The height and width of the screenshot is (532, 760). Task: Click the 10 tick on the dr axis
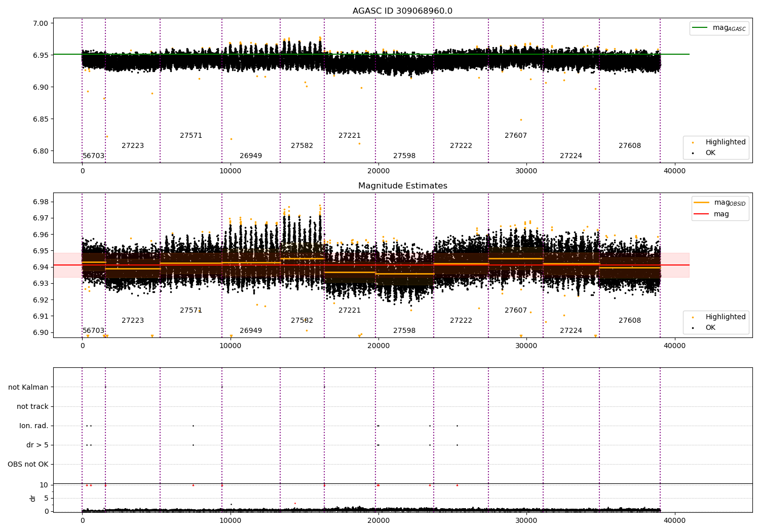(44, 485)
